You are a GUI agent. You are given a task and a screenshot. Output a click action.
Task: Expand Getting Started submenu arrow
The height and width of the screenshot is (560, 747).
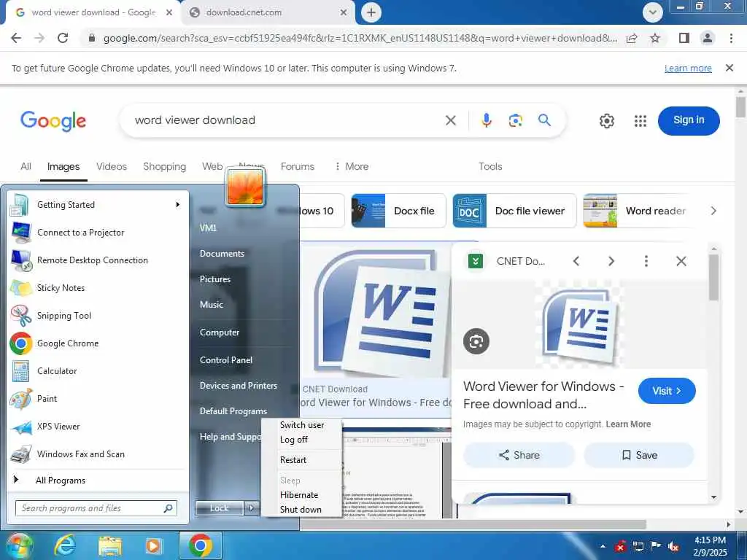[x=178, y=205]
